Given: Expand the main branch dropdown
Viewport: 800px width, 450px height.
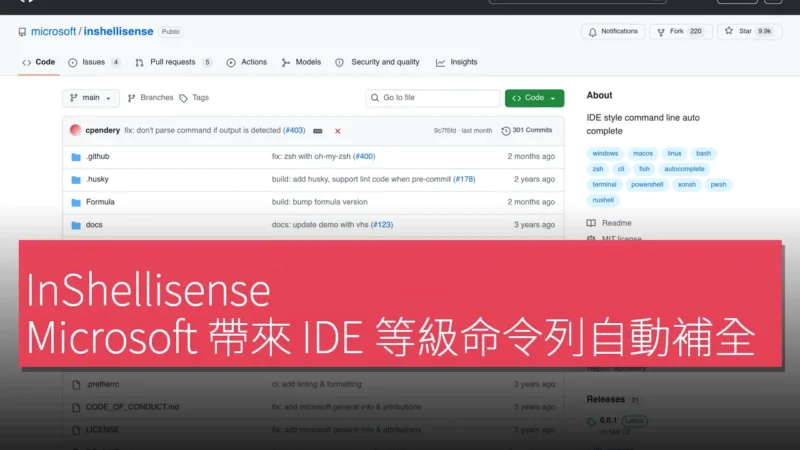Looking at the screenshot, I should click(x=91, y=98).
